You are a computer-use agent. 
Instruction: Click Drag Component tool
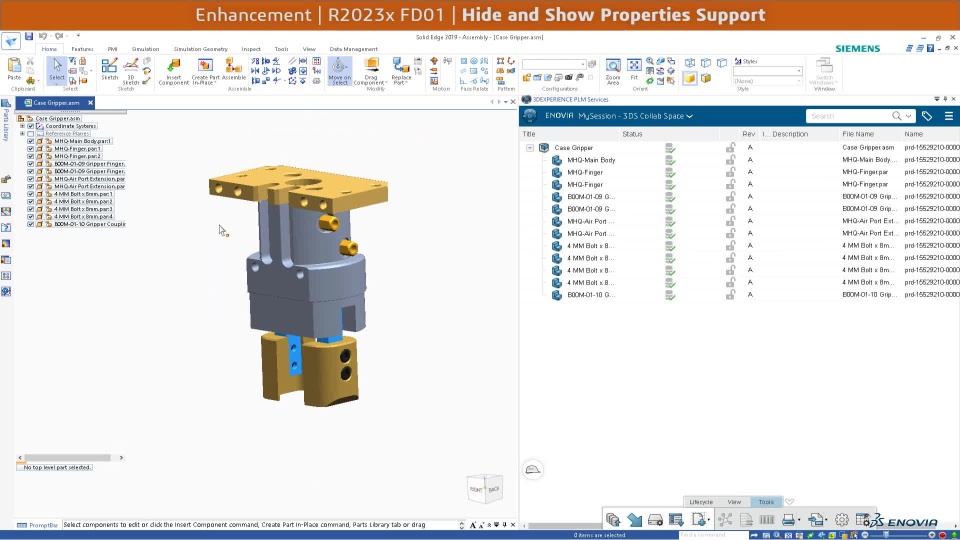point(370,71)
